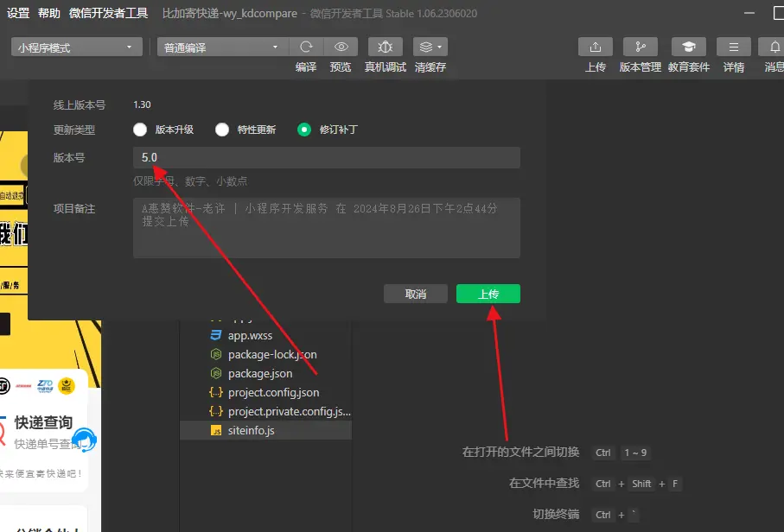The image size is (784, 532).
Task: Select the 特性更新 radio option
Action: [x=222, y=130]
